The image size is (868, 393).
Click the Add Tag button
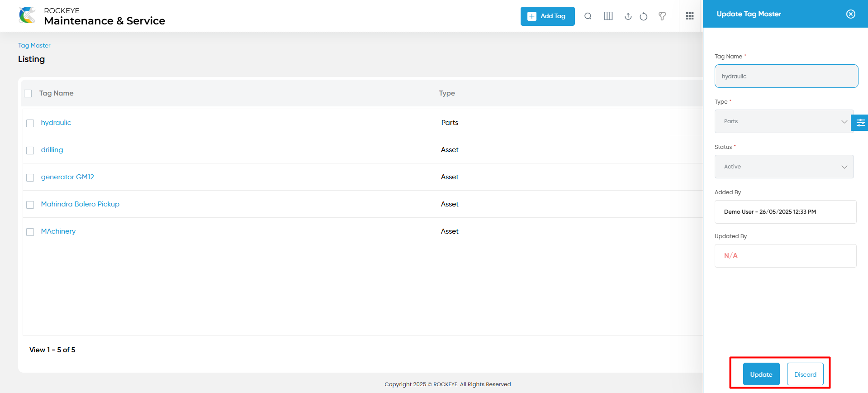[547, 16]
